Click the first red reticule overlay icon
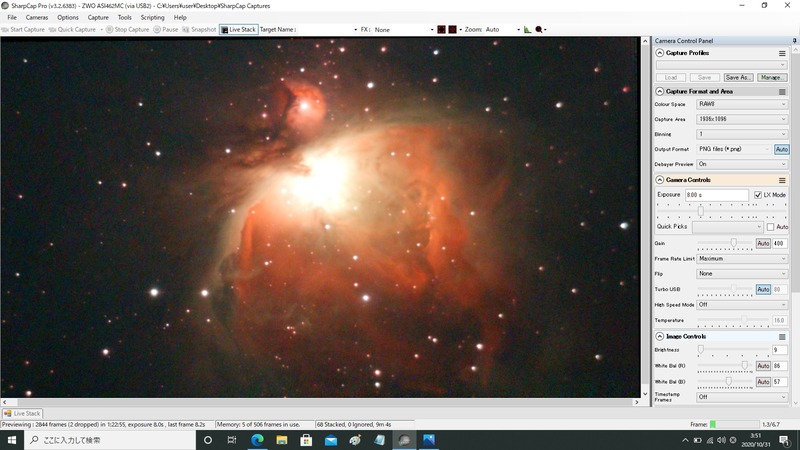The image size is (800, 450). tap(441, 30)
